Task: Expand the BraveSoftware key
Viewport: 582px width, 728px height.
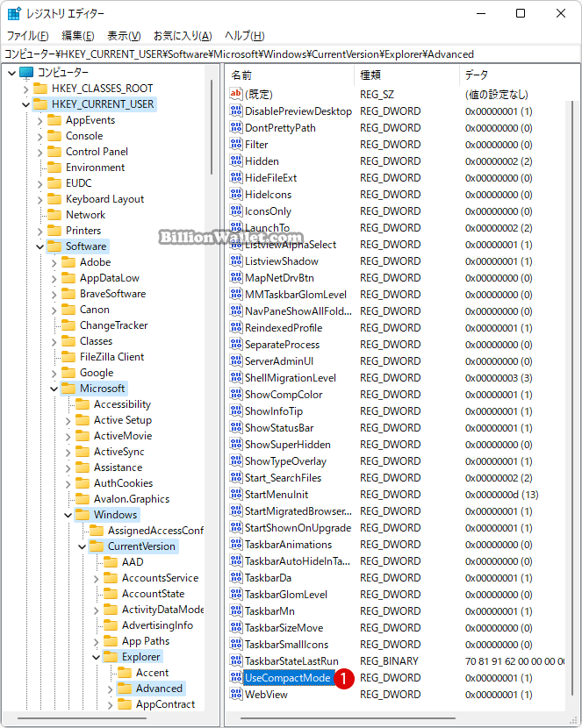Action: [54, 295]
